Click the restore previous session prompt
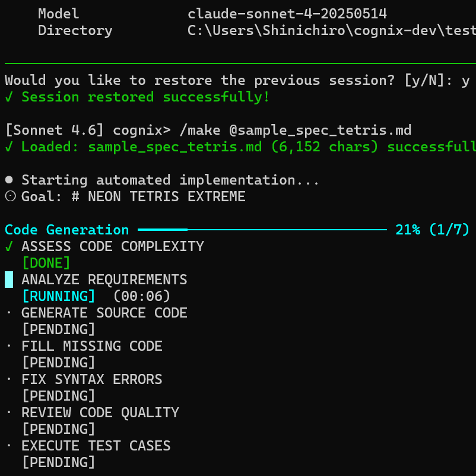 tap(237, 81)
